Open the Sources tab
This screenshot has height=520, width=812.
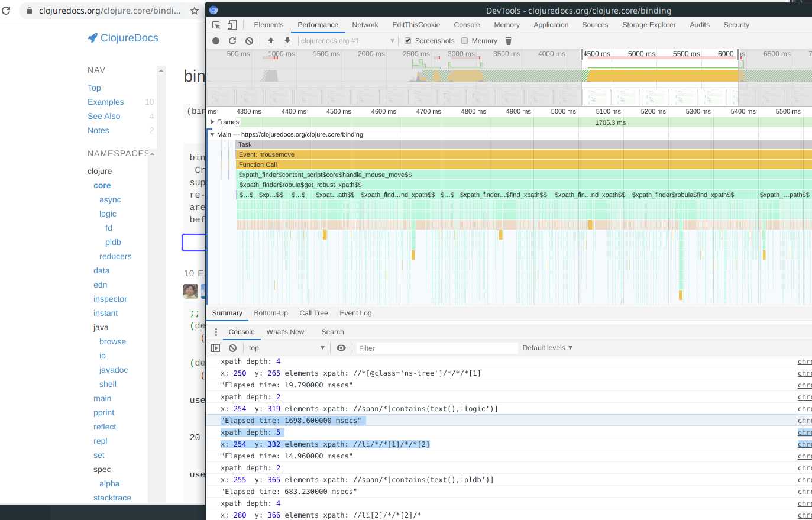[595, 25]
